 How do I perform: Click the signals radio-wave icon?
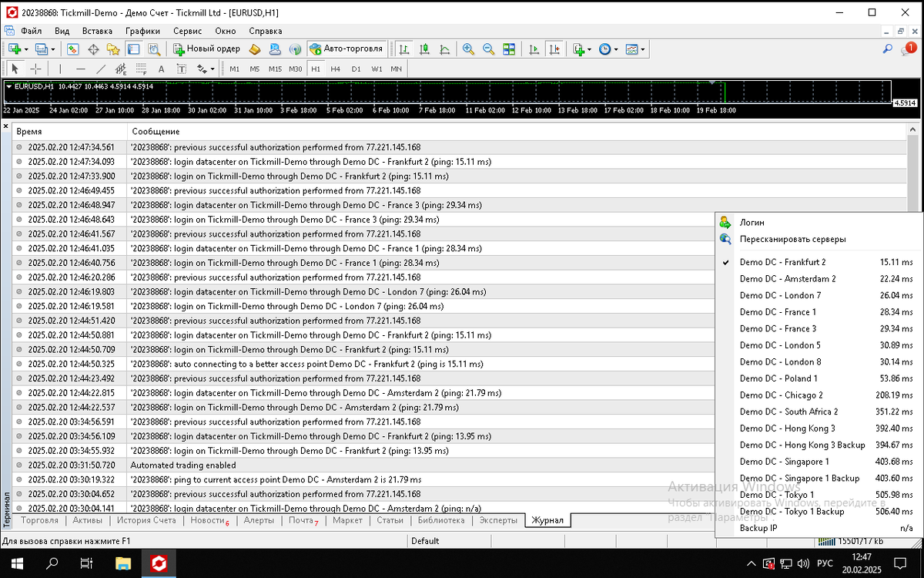294,49
